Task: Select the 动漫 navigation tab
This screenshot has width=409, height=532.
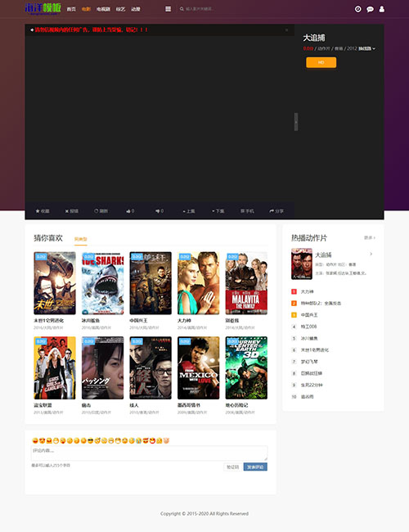Action: pos(136,9)
